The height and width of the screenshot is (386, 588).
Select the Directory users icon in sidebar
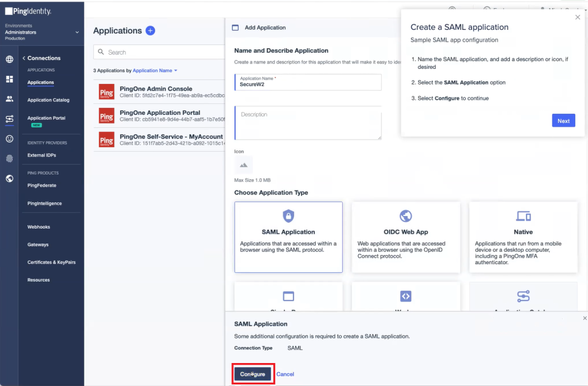(9, 98)
